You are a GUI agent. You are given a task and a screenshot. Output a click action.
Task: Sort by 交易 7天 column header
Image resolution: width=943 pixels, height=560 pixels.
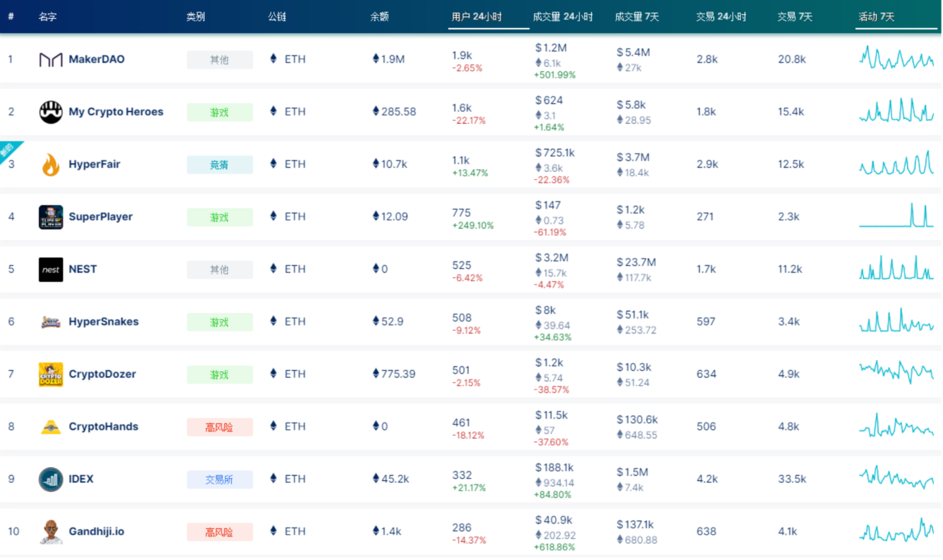[x=795, y=17]
